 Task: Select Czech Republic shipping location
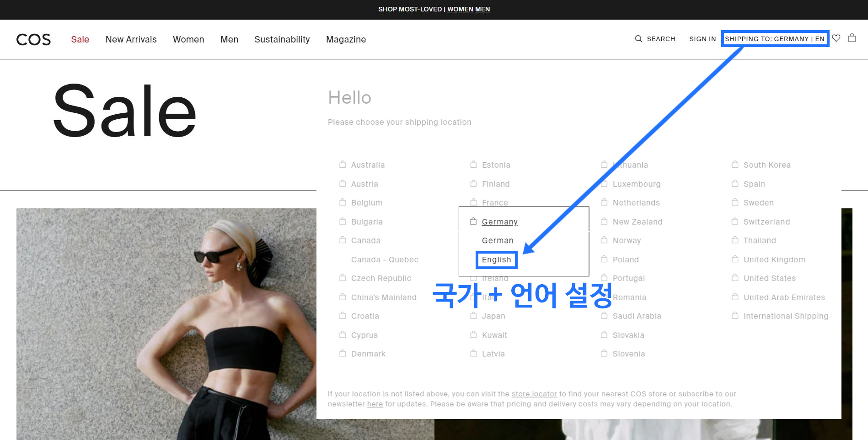[381, 279]
